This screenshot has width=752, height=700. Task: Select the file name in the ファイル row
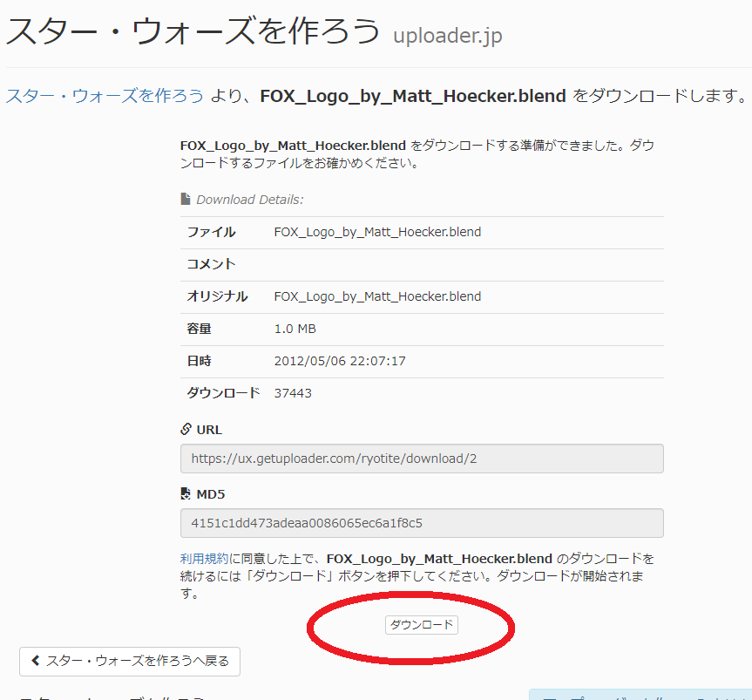(377, 232)
